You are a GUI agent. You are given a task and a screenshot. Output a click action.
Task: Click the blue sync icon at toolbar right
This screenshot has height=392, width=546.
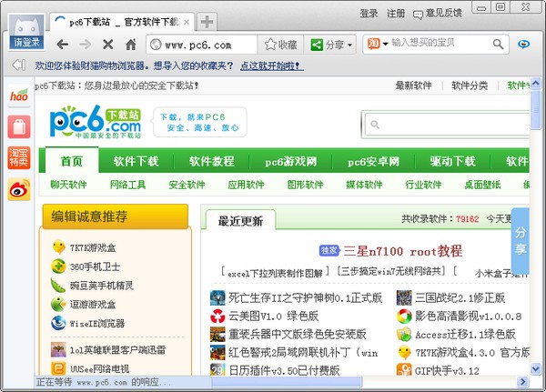pos(523,45)
